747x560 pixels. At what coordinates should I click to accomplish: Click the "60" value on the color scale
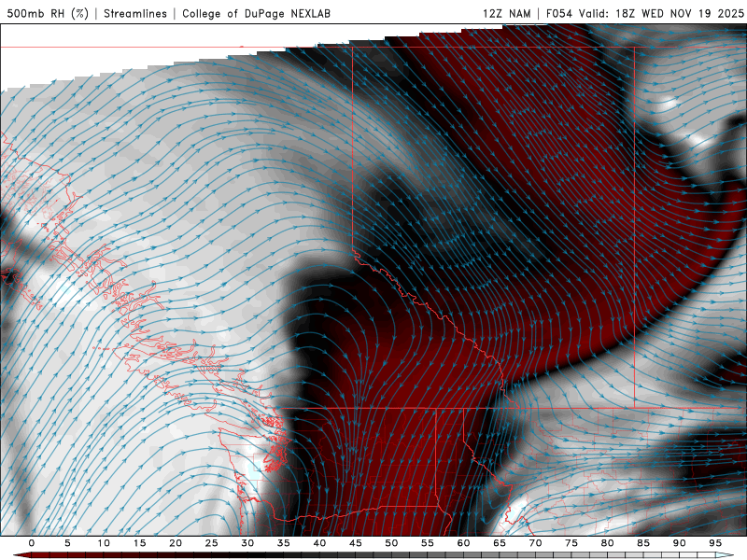pos(463,543)
